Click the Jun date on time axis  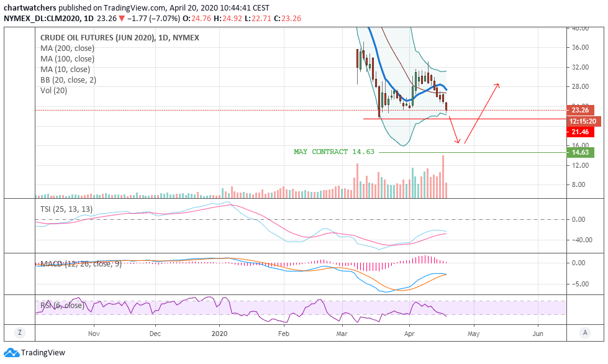coord(538,334)
